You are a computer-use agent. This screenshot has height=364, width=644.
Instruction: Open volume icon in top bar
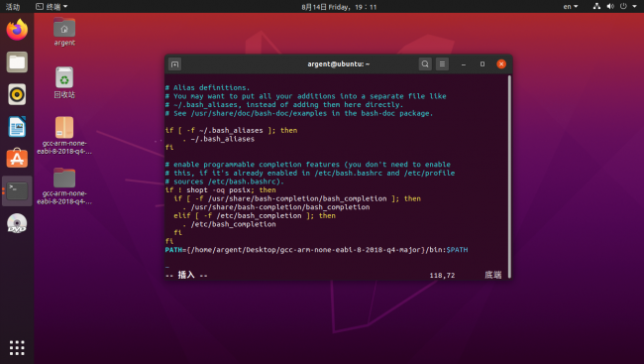coord(610,6)
